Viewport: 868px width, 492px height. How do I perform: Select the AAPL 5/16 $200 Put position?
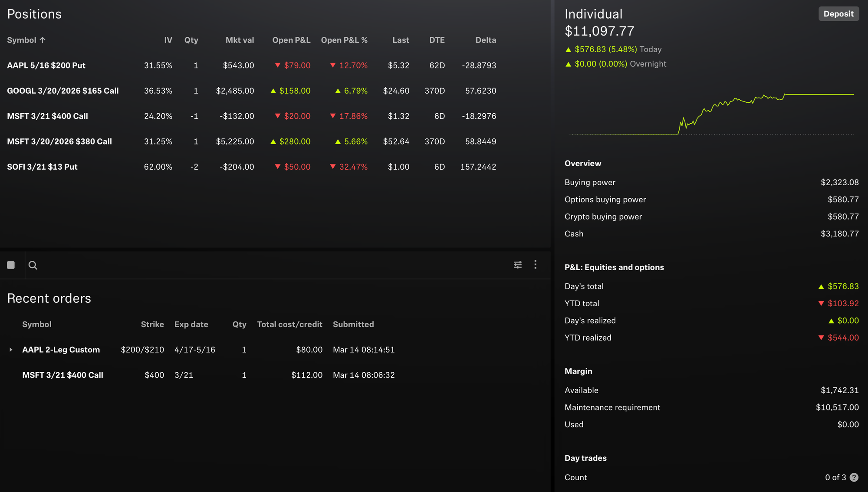point(252,66)
